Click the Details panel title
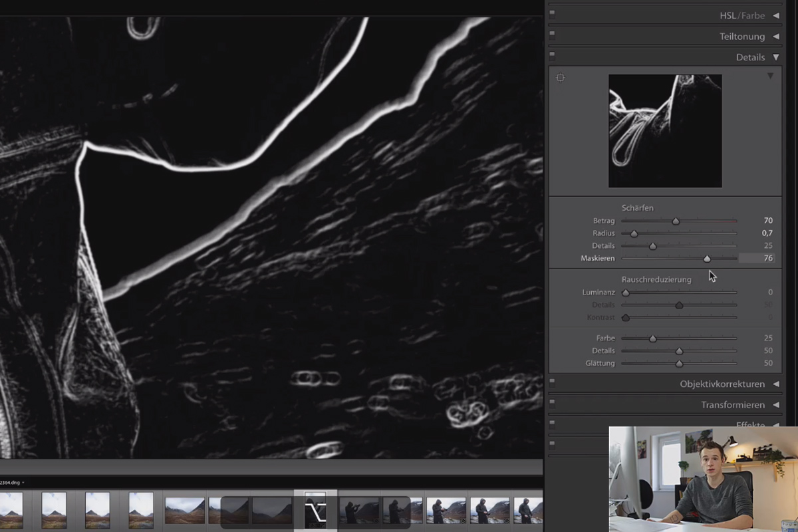Image resolution: width=798 pixels, height=532 pixels. (750, 57)
